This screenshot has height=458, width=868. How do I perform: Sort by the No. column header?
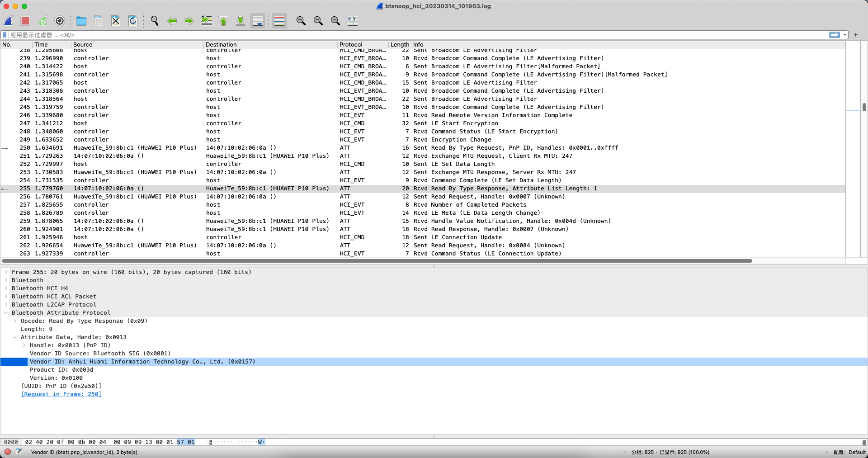tap(16, 44)
